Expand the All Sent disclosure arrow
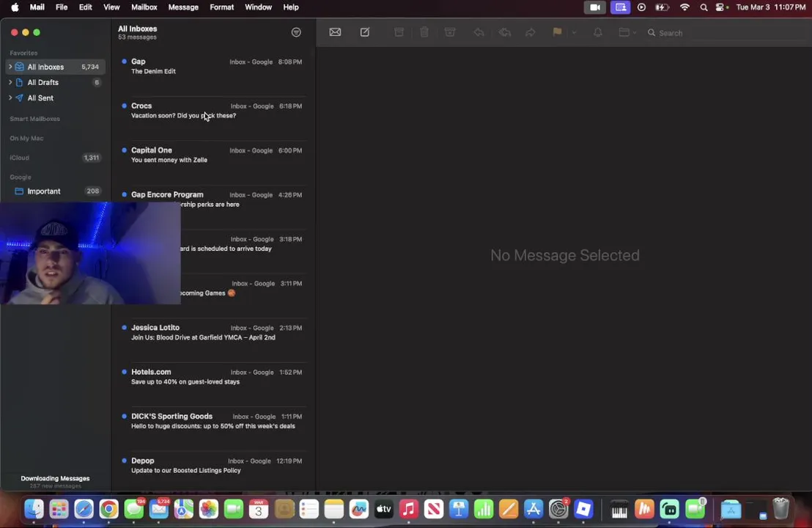Viewport: 812px width, 528px height. pyautogui.click(x=10, y=98)
